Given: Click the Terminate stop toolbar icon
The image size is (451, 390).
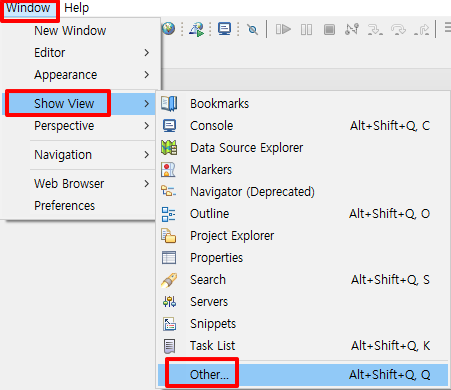Looking at the screenshot, I should [329, 30].
